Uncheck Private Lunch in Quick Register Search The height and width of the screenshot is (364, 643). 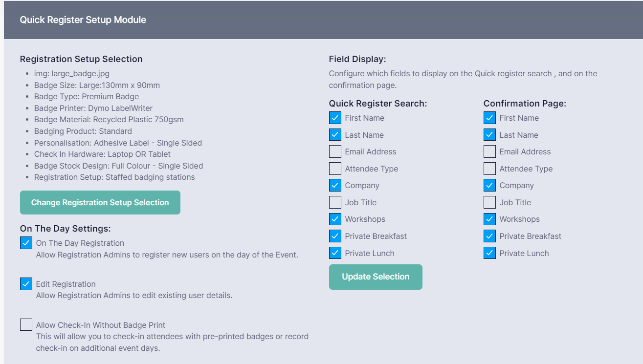(335, 253)
